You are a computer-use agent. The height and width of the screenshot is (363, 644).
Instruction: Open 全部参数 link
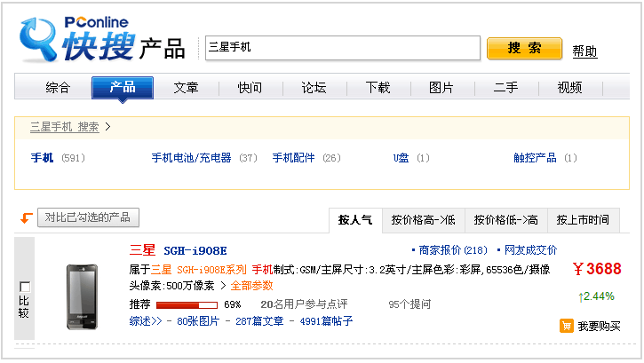[x=251, y=286]
